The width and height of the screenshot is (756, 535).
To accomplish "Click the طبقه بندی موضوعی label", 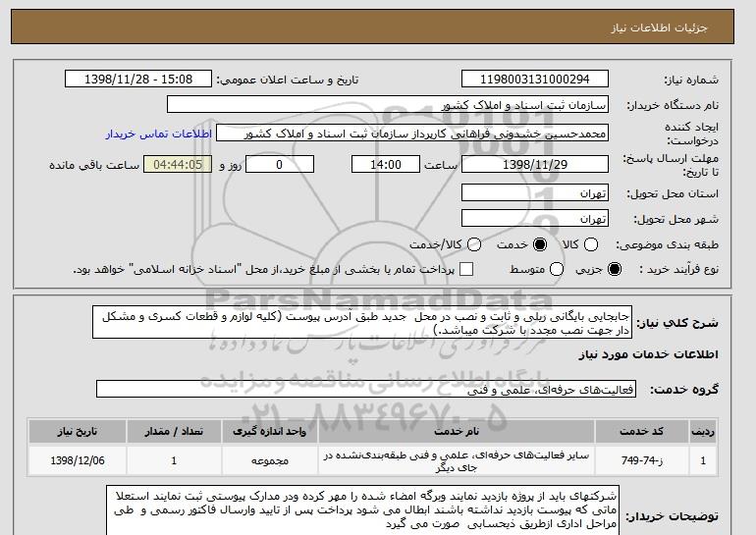I will tap(667, 244).
